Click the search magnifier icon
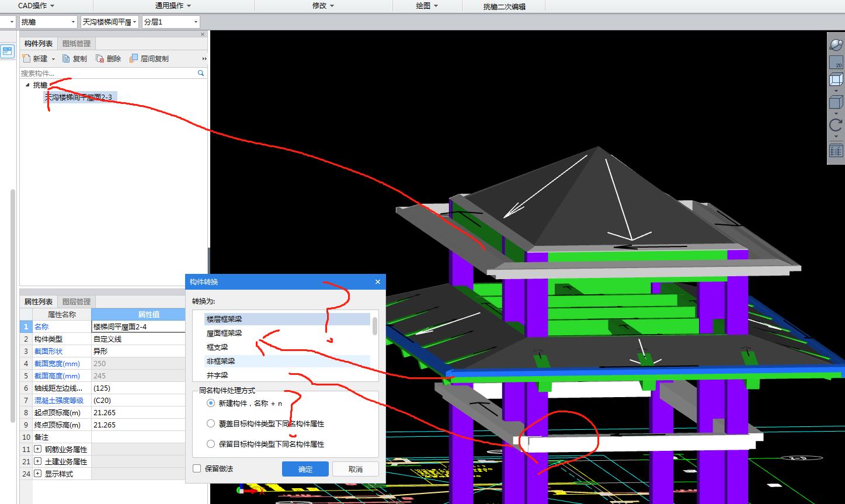The width and height of the screenshot is (845, 504). [201, 73]
